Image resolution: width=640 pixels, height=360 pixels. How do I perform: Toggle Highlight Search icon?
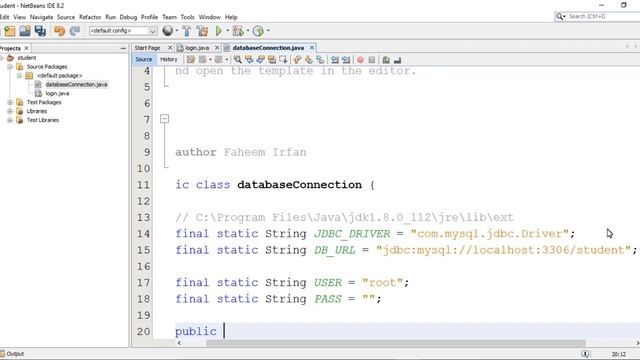pyautogui.click(x=272, y=60)
